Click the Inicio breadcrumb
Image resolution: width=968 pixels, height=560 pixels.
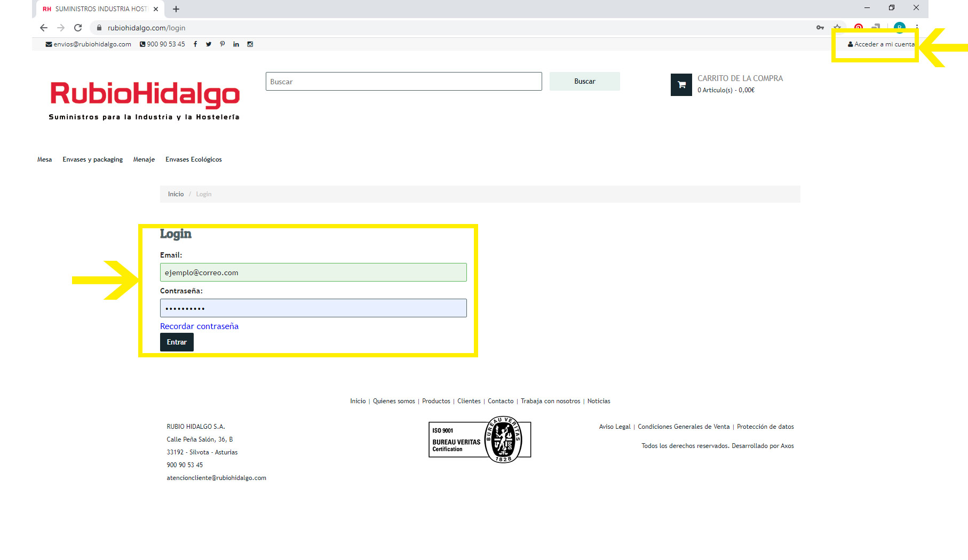[x=176, y=194]
